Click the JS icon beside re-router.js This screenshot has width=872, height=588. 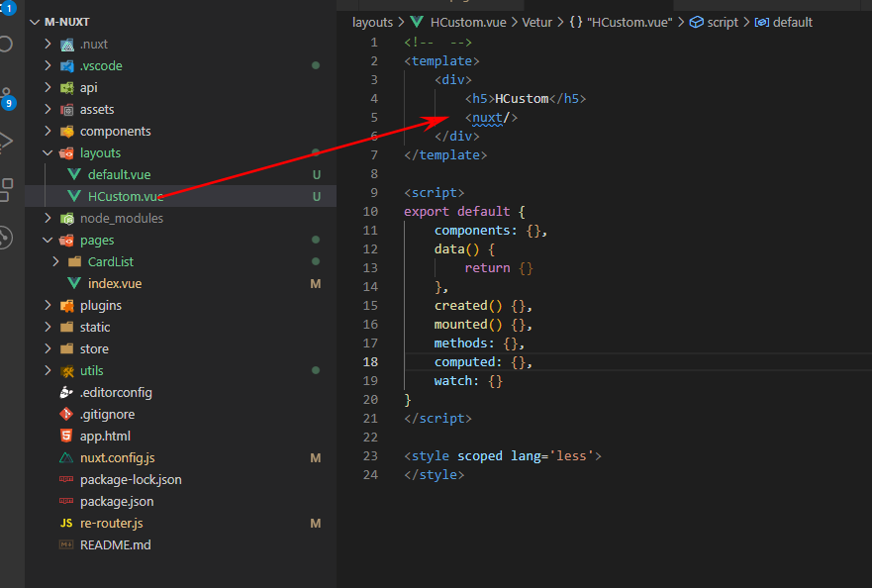click(66, 524)
